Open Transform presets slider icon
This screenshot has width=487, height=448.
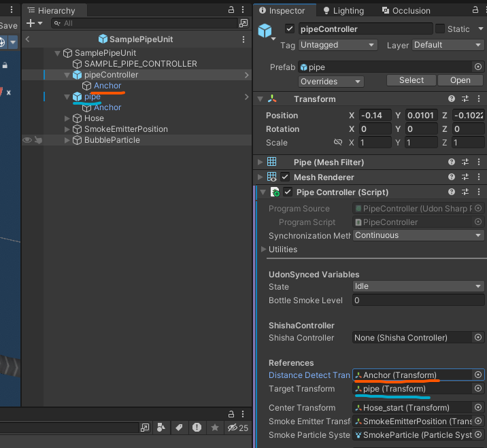(465, 99)
